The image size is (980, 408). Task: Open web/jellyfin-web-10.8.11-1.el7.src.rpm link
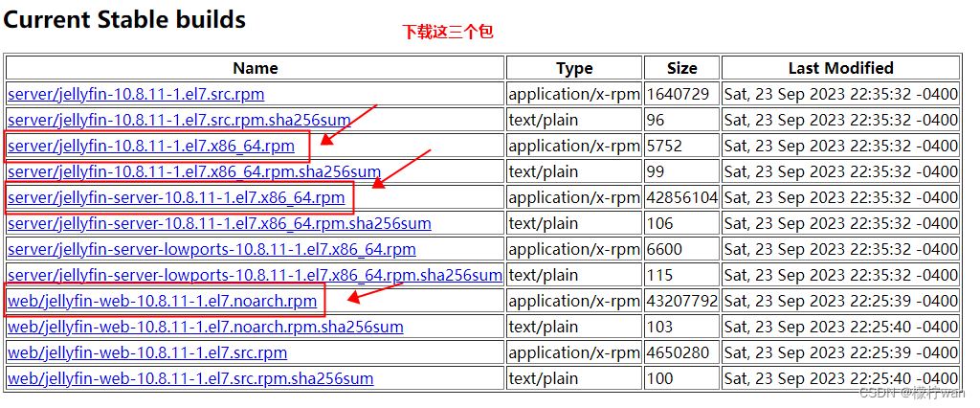(x=147, y=352)
